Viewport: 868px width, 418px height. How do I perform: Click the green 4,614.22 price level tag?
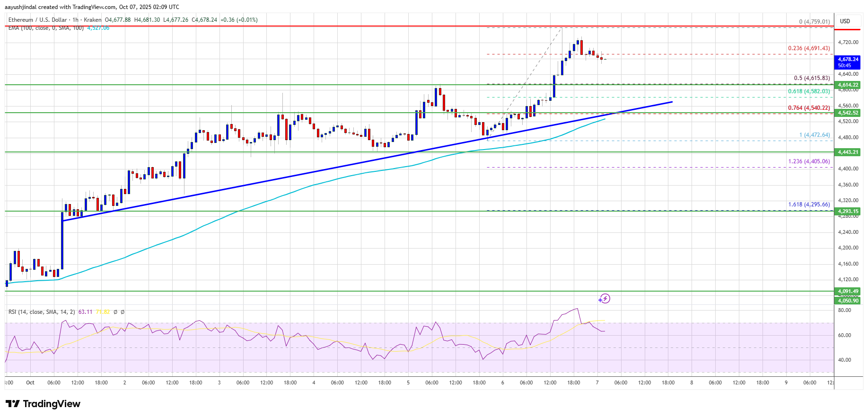(848, 85)
